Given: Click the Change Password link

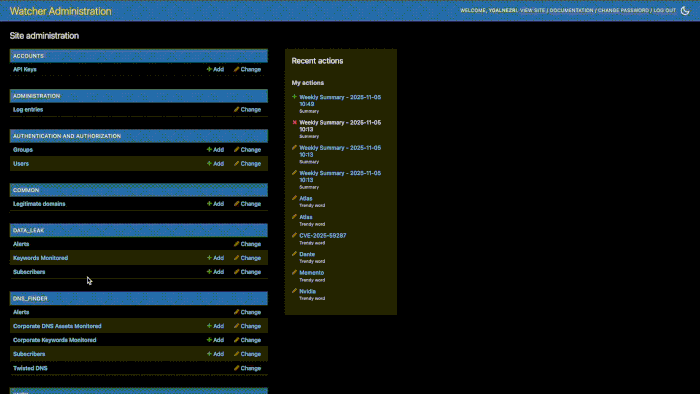Looking at the screenshot, I should [x=623, y=10].
